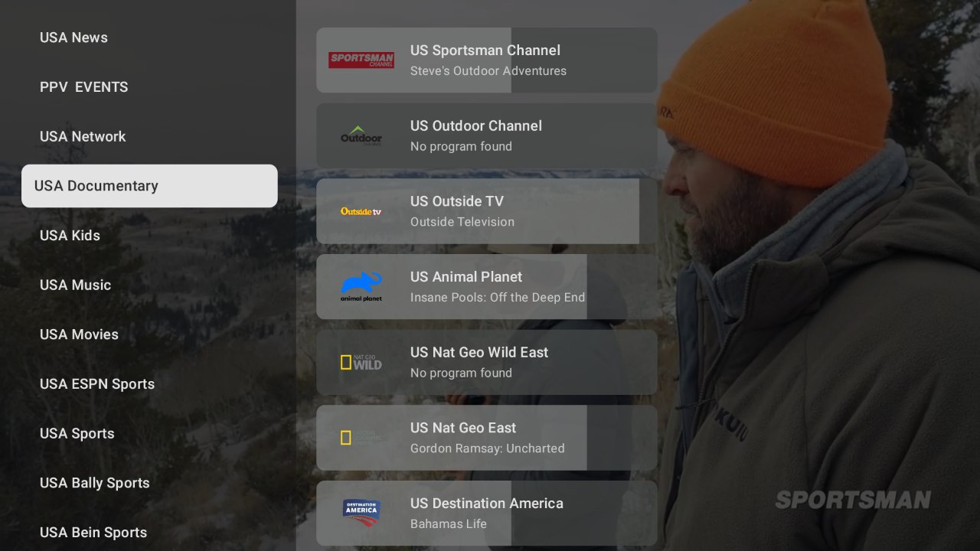Image resolution: width=980 pixels, height=551 pixels.
Task: Open the USA ESPN Sports category
Action: point(97,384)
